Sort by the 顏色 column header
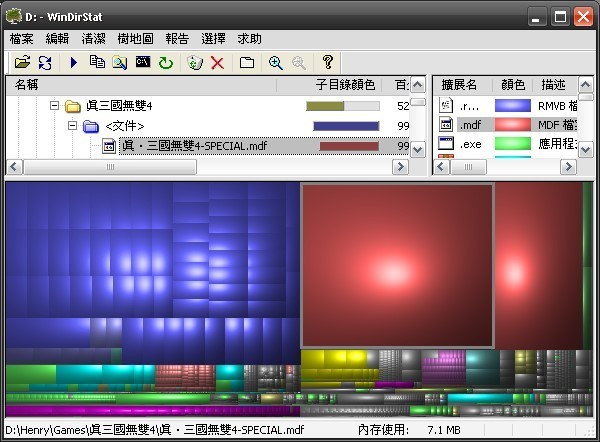This screenshot has height=442, width=600. [x=513, y=85]
